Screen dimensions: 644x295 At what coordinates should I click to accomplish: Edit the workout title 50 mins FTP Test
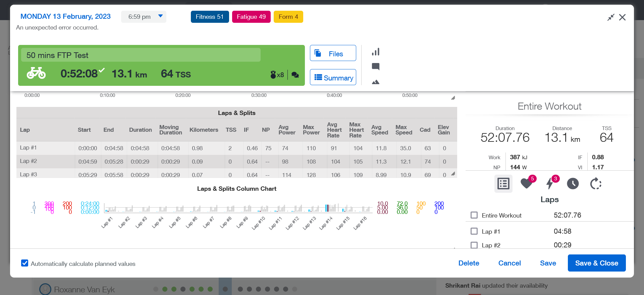tap(141, 55)
